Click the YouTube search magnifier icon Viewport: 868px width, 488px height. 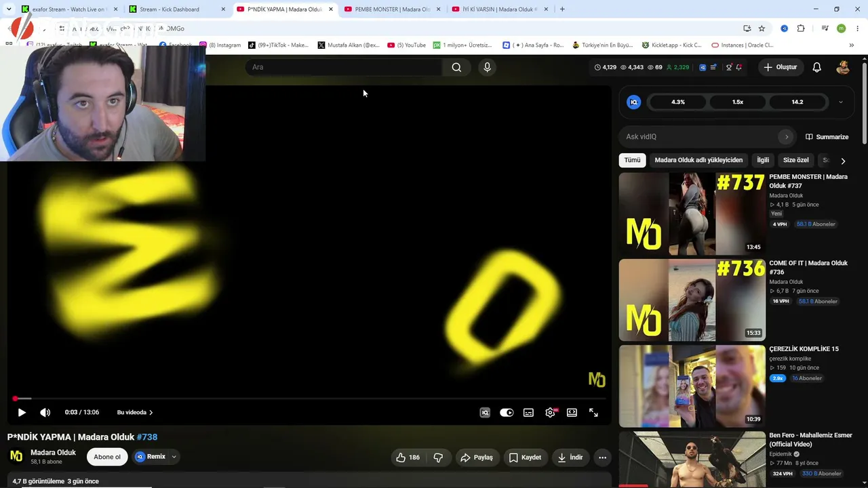pos(456,67)
